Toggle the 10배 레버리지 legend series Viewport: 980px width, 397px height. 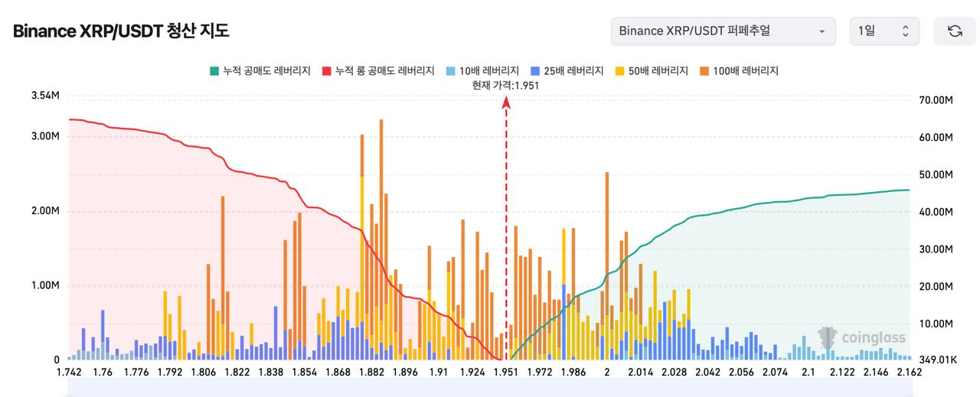482,70
